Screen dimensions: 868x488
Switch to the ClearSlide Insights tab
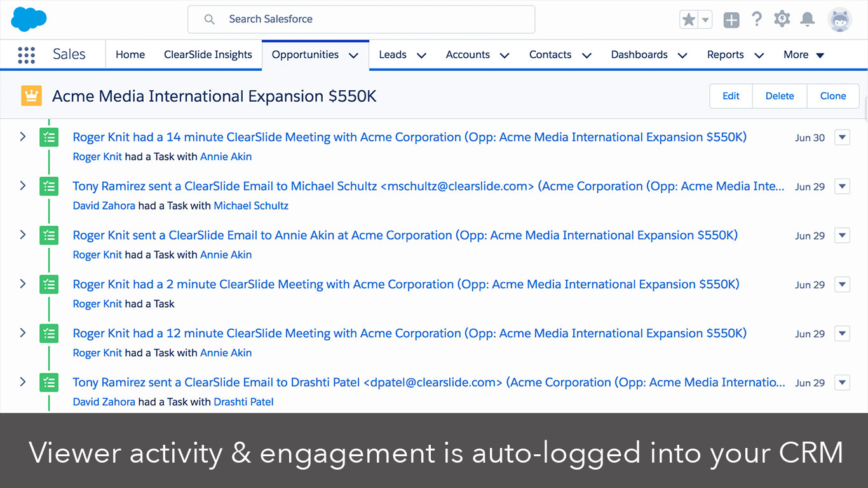[208, 55]
